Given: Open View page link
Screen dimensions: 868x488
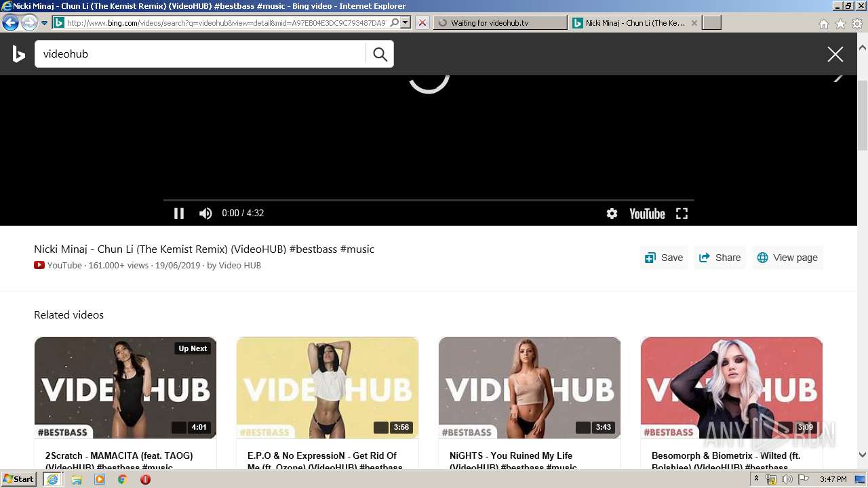Looking at the screenshot, I should point(787,258).
